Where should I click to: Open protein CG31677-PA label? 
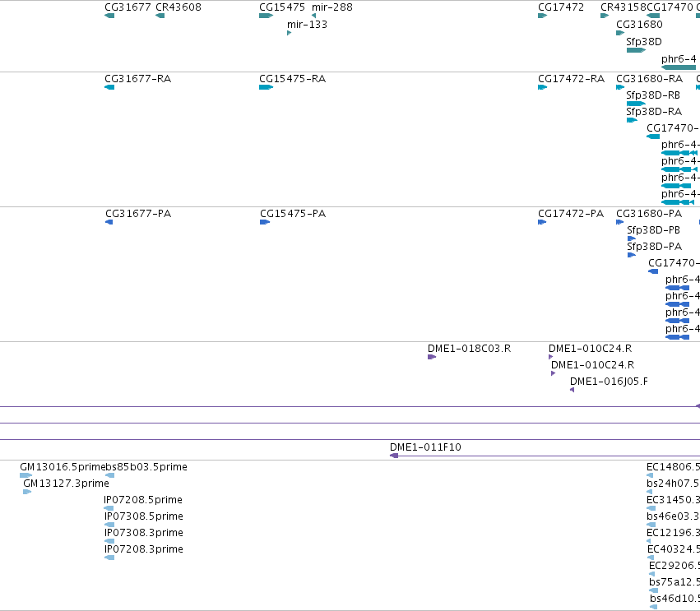(x=138, y=214)
